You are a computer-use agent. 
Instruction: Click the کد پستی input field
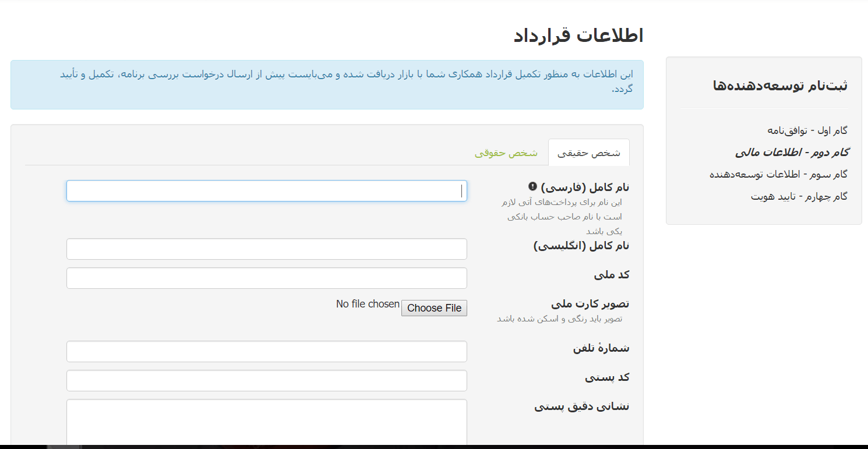[267, 381]
